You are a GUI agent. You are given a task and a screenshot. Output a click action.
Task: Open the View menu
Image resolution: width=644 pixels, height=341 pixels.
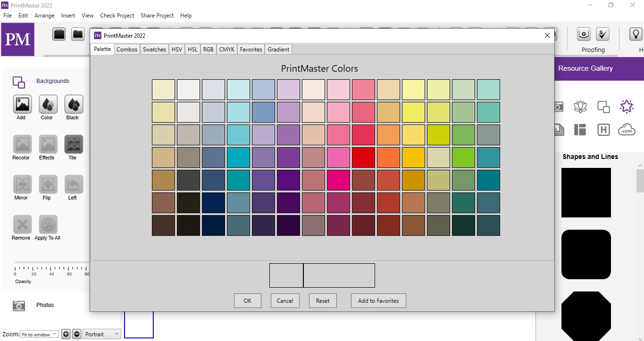point(88,16)
